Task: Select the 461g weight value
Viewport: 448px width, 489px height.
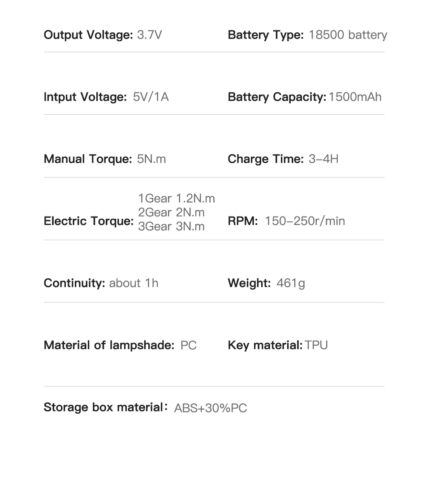Action: 291,283
